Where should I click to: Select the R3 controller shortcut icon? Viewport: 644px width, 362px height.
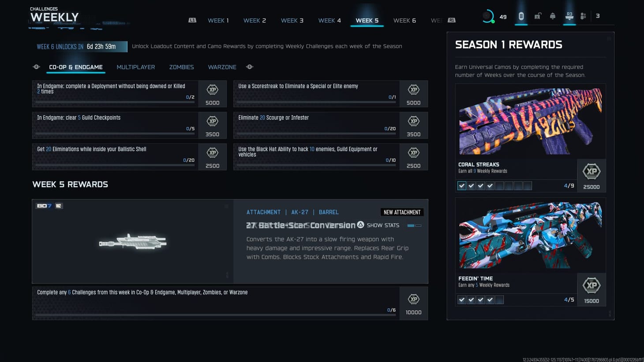point(569,15)
